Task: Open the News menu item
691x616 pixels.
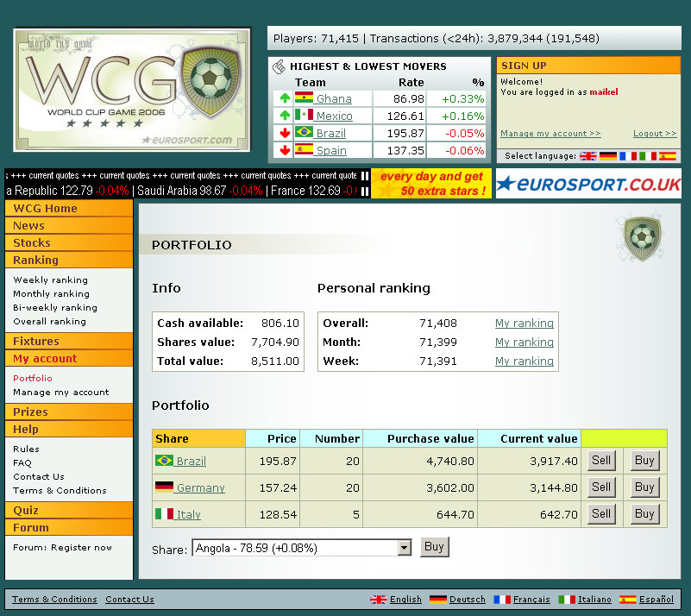Action: pos(69,225)
